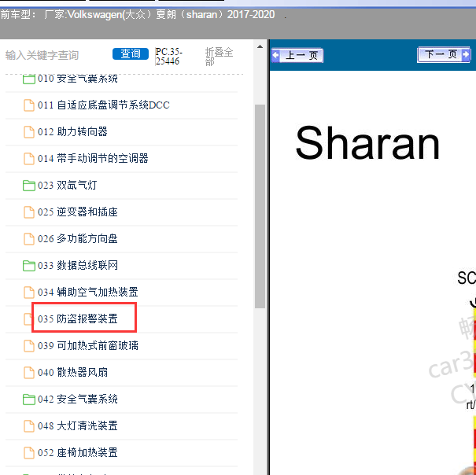Screen dimensions: 476x475
Task: Click the green folder icon for 033
Action: click(x=29, y=266)
